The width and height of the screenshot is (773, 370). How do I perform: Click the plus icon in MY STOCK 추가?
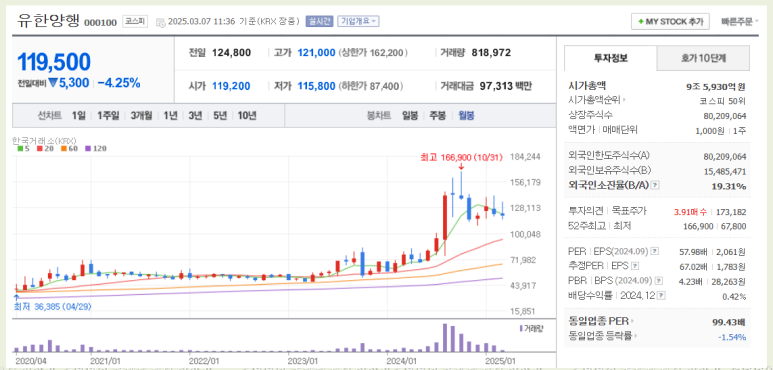[x=640, y=22]
